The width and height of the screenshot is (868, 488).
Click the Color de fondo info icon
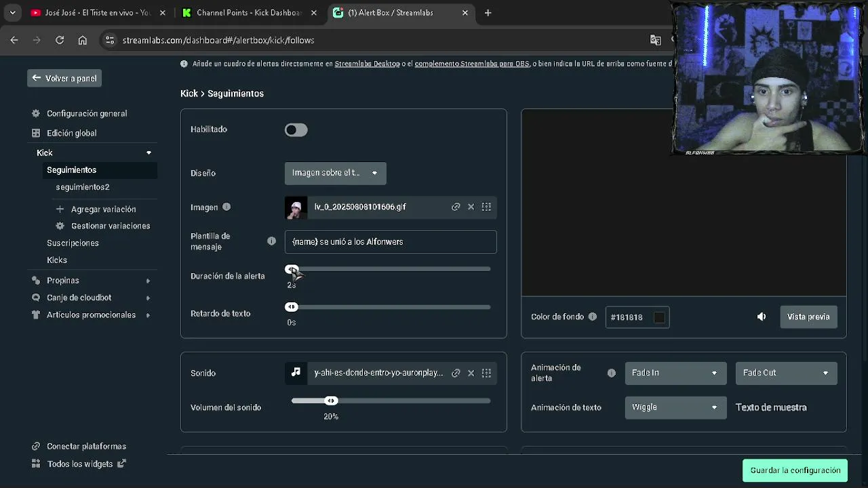(x=593, y=317)
